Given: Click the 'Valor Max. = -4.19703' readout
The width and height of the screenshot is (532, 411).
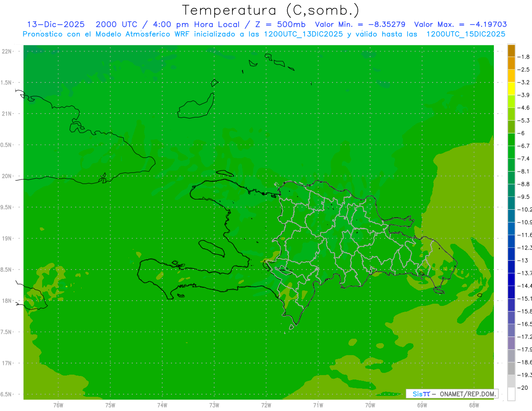Looking at the screenshot, I should (461, 24).
